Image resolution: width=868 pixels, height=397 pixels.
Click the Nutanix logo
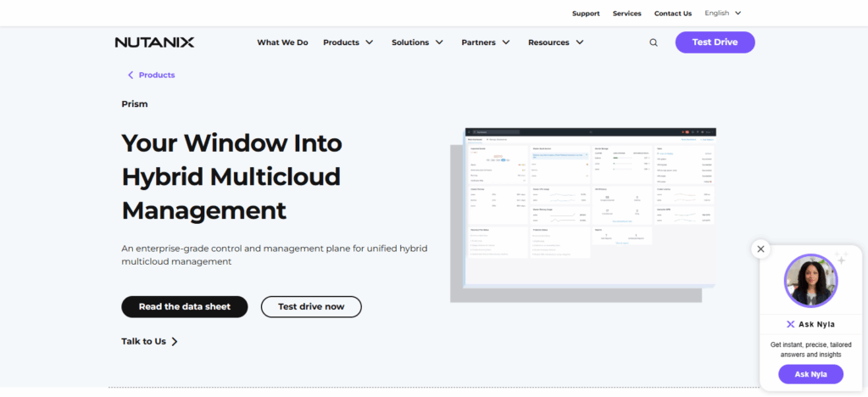pos(154,42)
